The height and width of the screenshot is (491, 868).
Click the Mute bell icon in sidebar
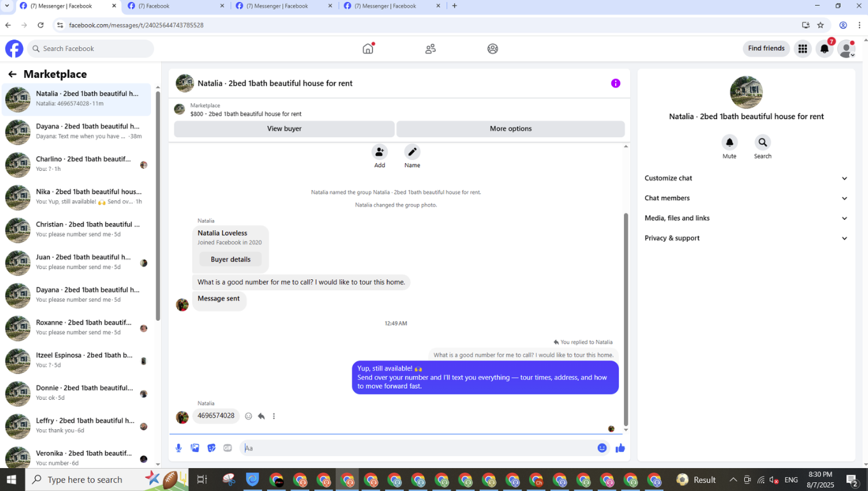pos(730,142)
